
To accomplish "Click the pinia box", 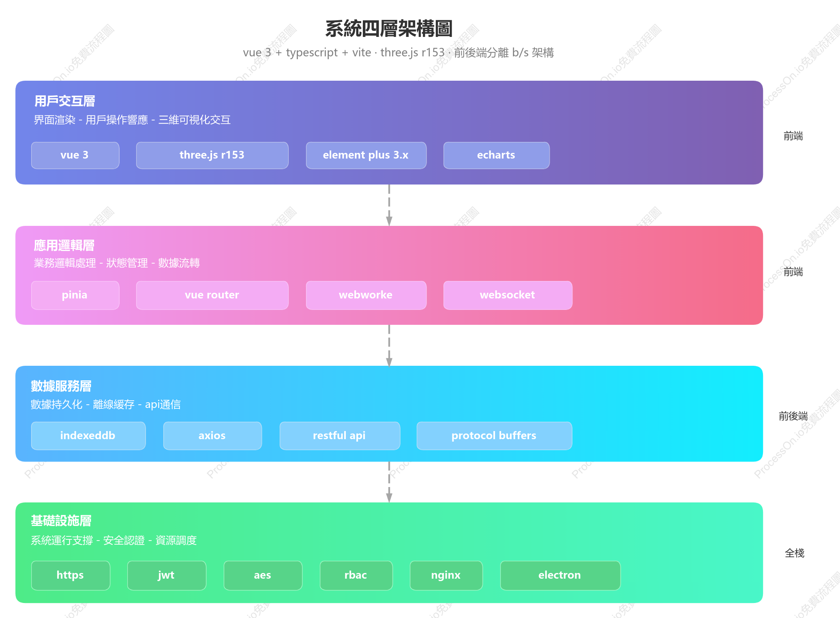I will click(75, 295).
